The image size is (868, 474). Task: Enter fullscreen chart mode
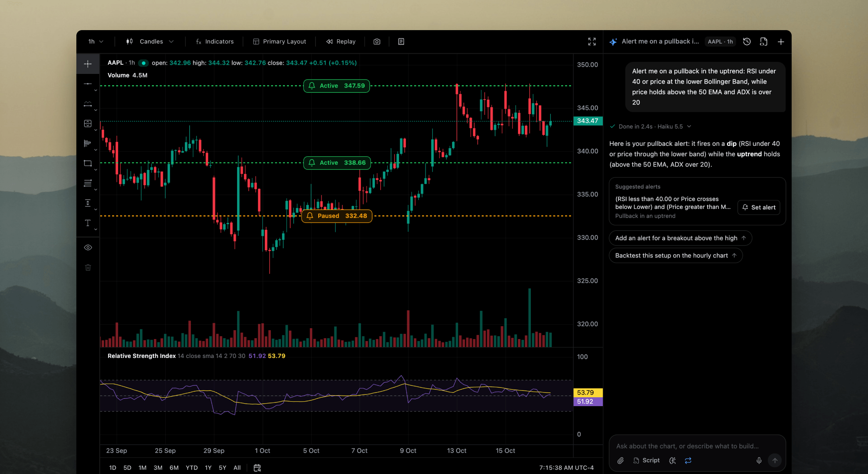coord(592,41)
